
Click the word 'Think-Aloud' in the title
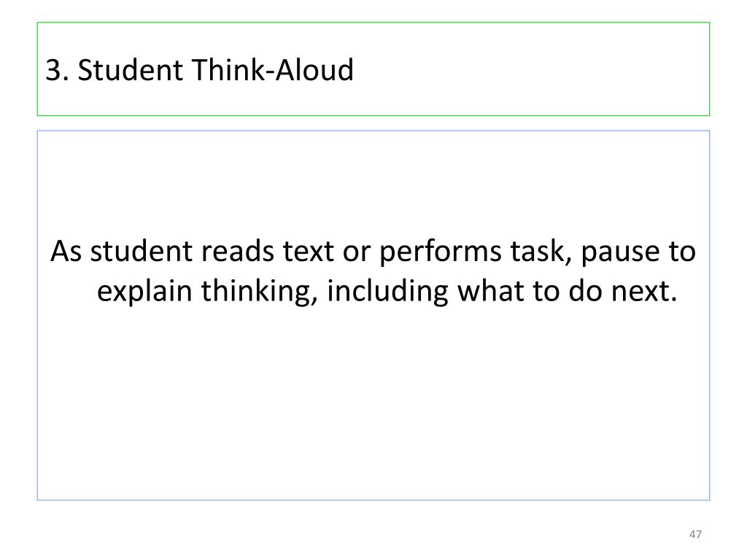[x=273, y=70]
